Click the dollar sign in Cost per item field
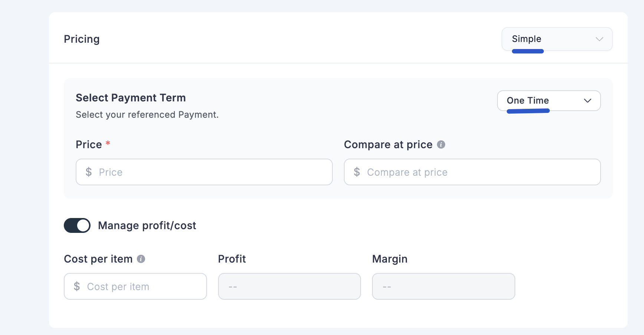This screenshot has width=644, height=335. point(77,286)
